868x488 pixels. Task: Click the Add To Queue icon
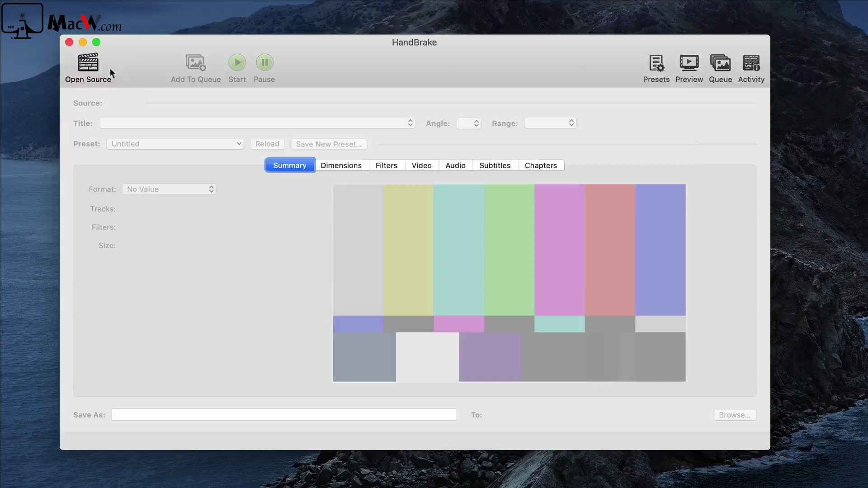coord(195,63)
